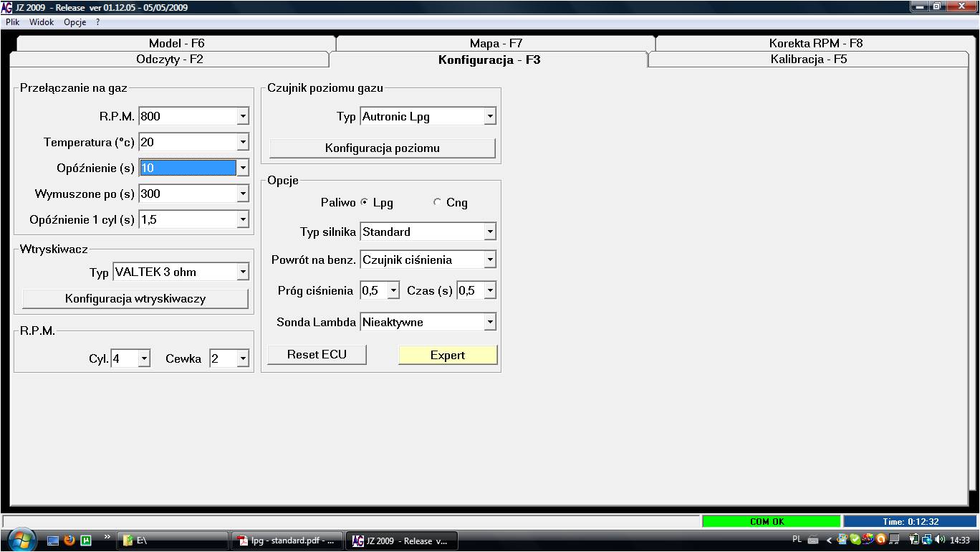Switch to the Odczyty - F2 tab
The height and width of the screenshot is (552, 980).
169,60
